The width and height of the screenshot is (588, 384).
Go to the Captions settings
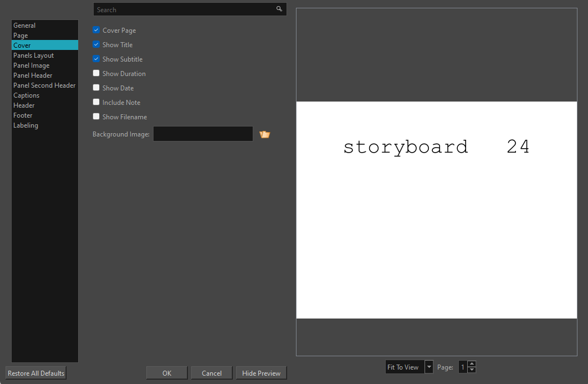click(x=45, y=95)
